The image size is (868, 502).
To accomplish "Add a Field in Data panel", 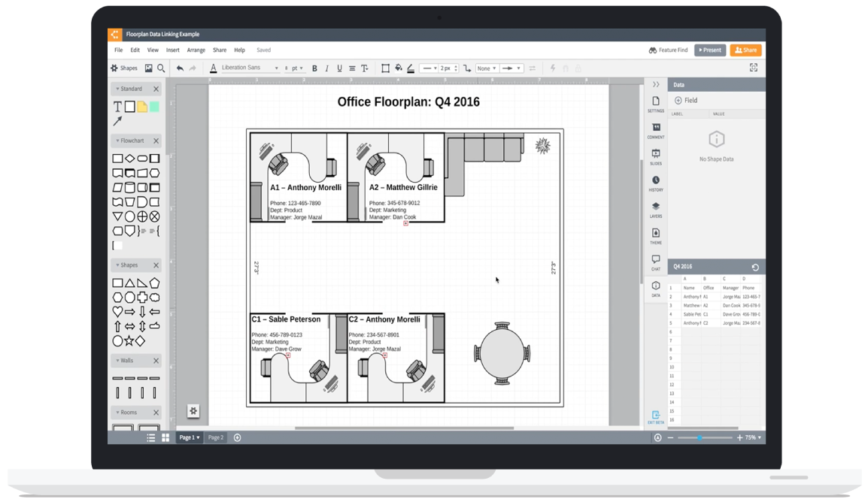I will pyautogui.click(x=686, y=101).
